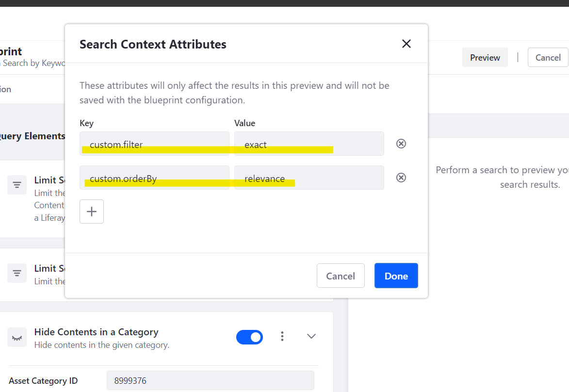The height and width of the screenshot is (392, 569).
Task: Open kebab menu for Hide Contents in a Category
Action: pos(282,336)
